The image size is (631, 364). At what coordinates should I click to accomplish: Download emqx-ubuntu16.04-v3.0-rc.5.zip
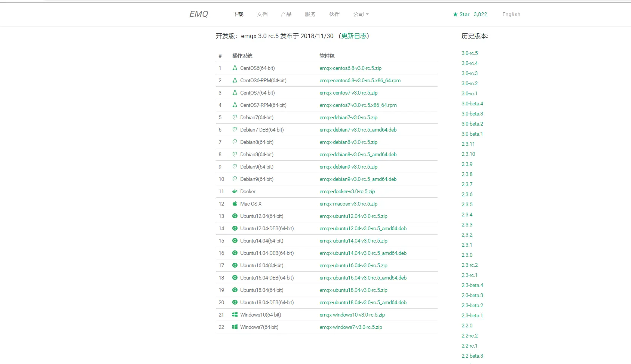(353, 265)
